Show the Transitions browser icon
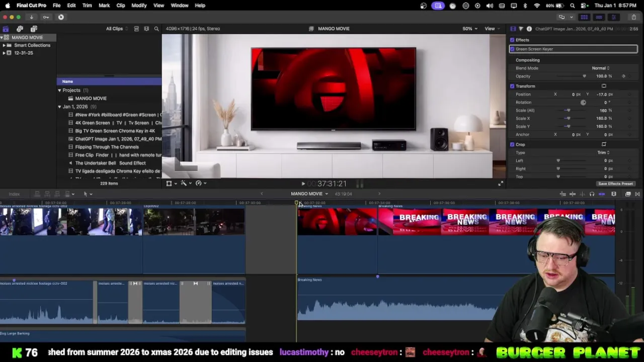644x362 pixels. point(637,194)
